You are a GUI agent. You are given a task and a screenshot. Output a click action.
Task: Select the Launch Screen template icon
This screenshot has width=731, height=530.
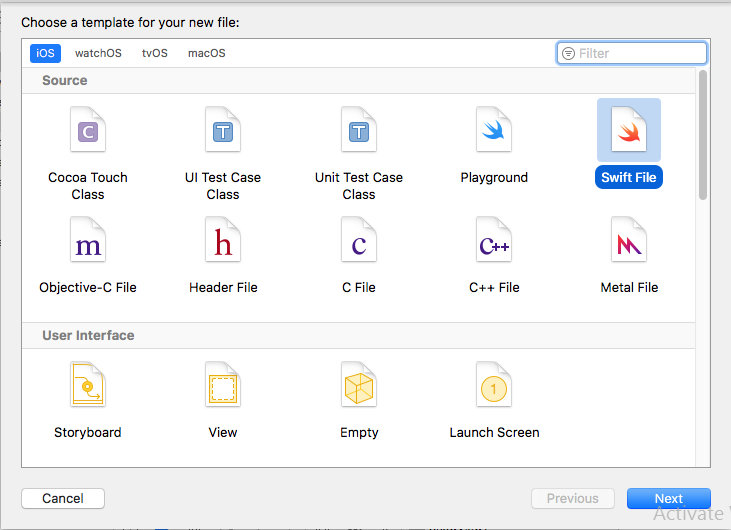click(x=494, y=385)
